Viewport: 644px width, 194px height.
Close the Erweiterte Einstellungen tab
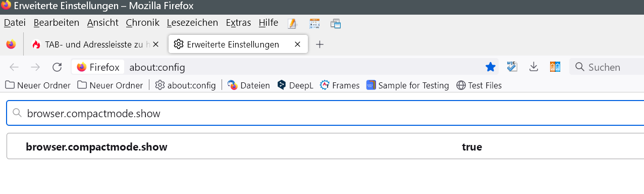click(x=298, y=44)
